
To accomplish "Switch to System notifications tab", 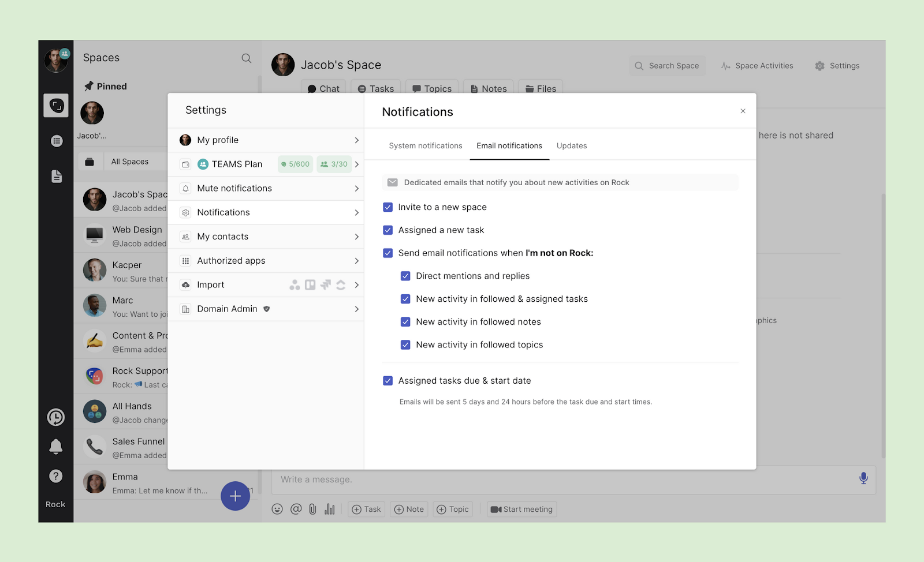I will 426,146.
